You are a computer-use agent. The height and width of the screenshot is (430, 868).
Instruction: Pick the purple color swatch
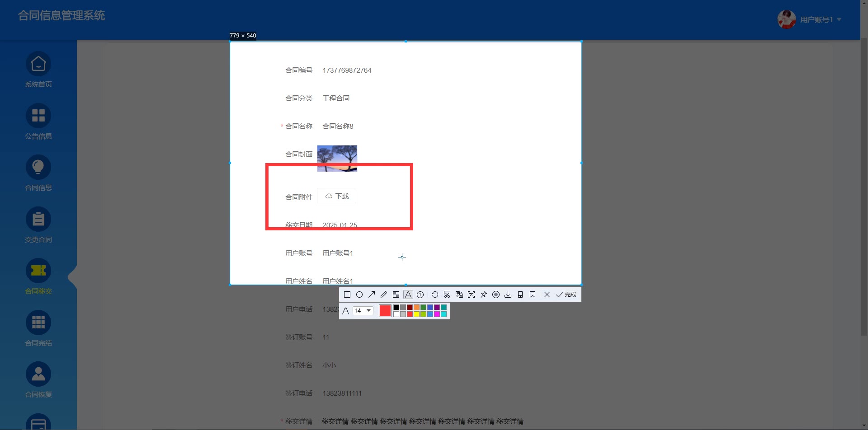(x=437, y=307)
